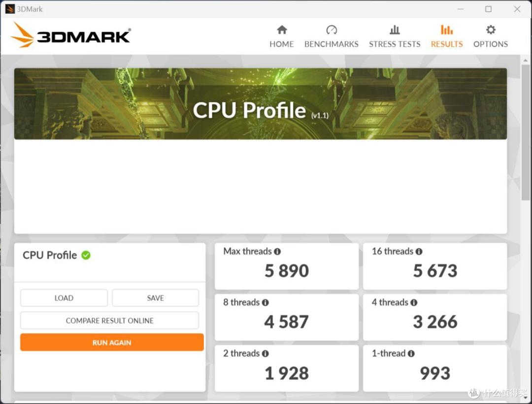The image size is (532, 404).
Task: Click the green validation checkmark beside CPU Profile
Action: coord(86,255)
